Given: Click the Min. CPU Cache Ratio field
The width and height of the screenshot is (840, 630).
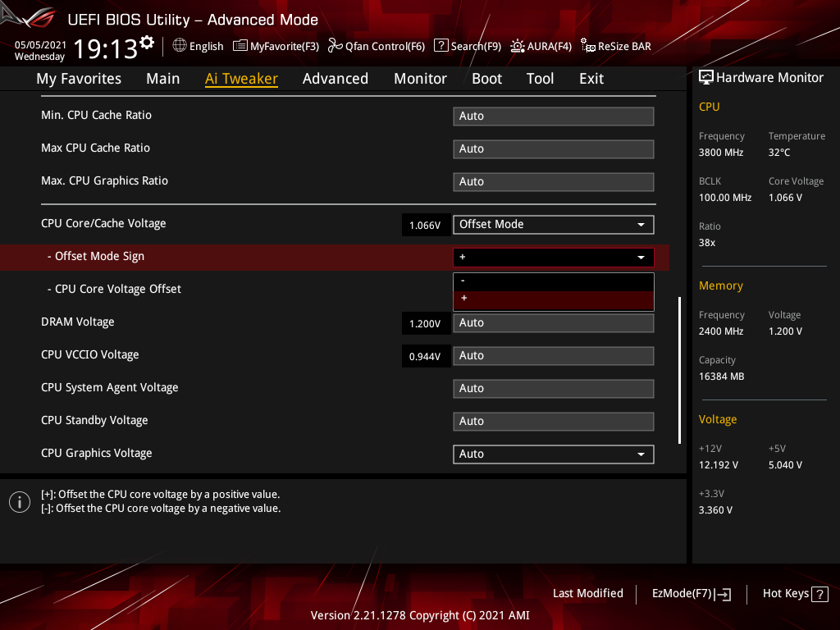Looking at the screenshot, I should [553, 116].
